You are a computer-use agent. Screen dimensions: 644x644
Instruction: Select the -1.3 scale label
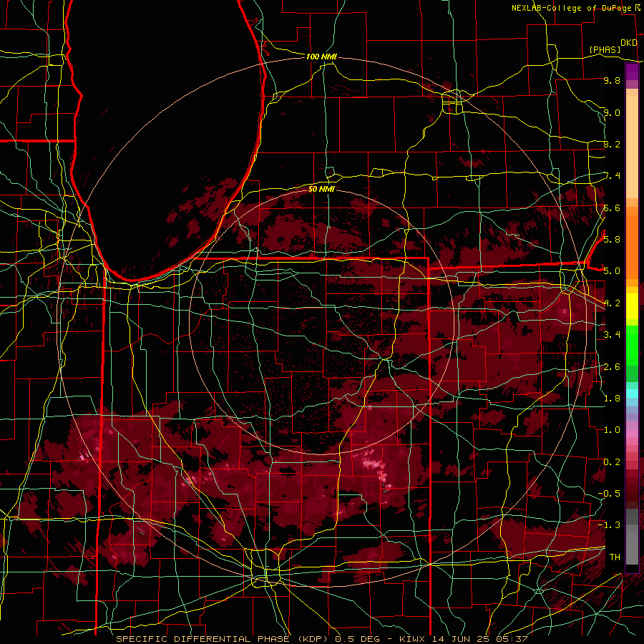point(610,525)
